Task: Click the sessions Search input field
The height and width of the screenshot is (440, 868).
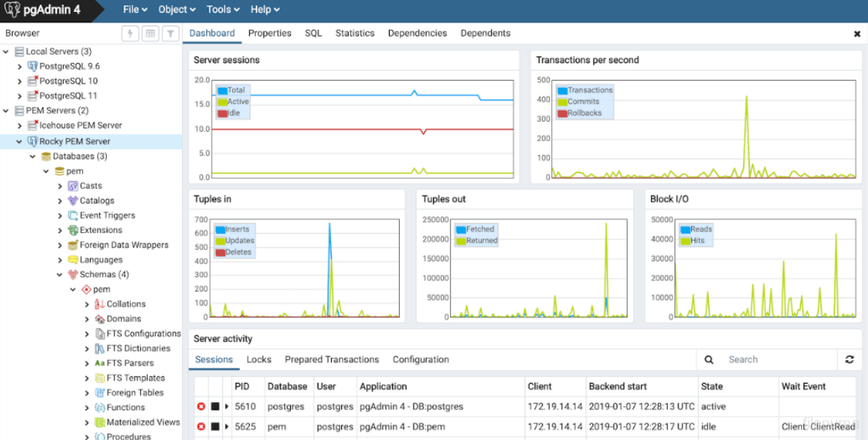Action: tap(777, 360)
